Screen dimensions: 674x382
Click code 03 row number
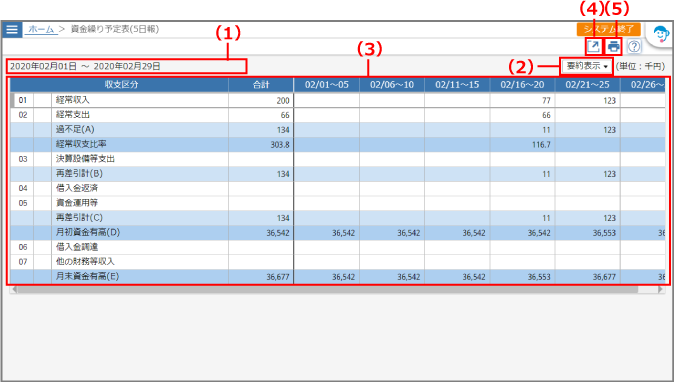click(x=23, y=159)
